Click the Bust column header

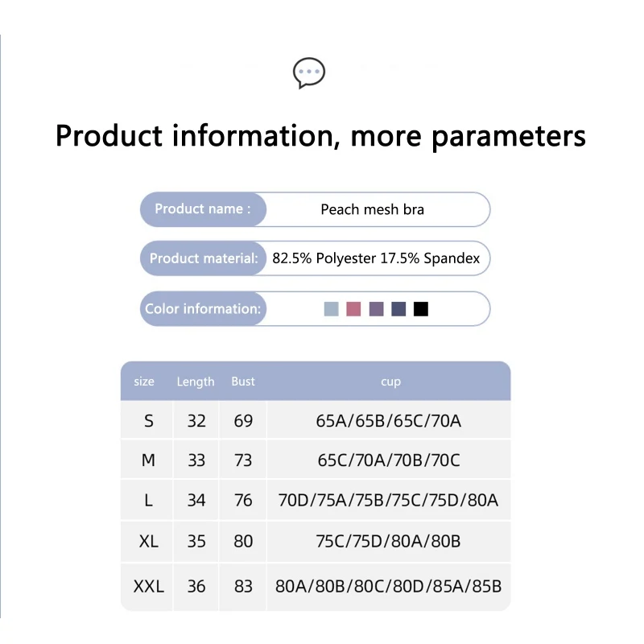243,382
